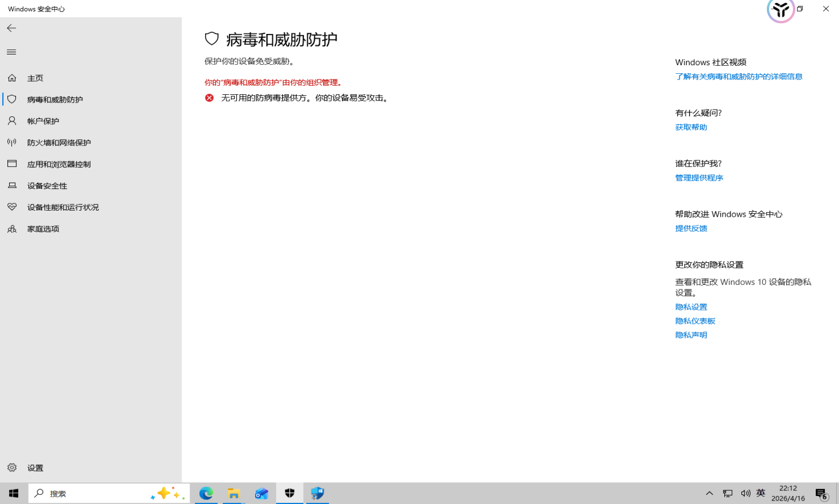Screen dimensions: 839x504
Task: Open 家庭选项 section
Action: point(43,229)
